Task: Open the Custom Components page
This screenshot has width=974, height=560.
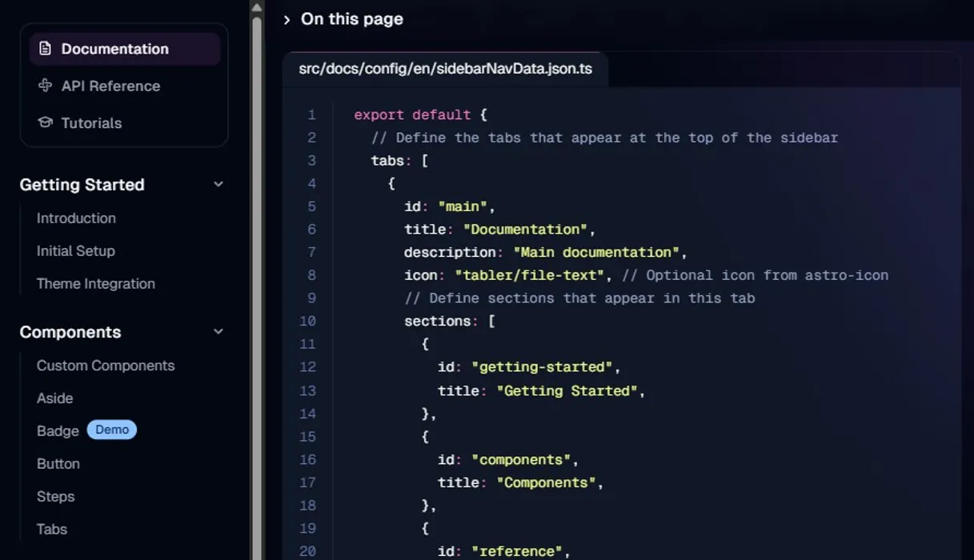Action: 106,366
